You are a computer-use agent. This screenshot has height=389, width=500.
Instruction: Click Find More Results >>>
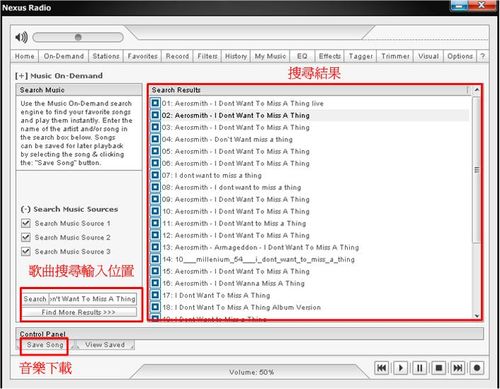(x=79, y=312)
